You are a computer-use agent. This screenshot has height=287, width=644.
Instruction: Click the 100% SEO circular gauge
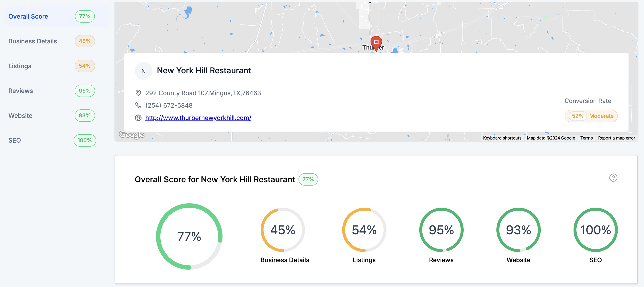595,230
